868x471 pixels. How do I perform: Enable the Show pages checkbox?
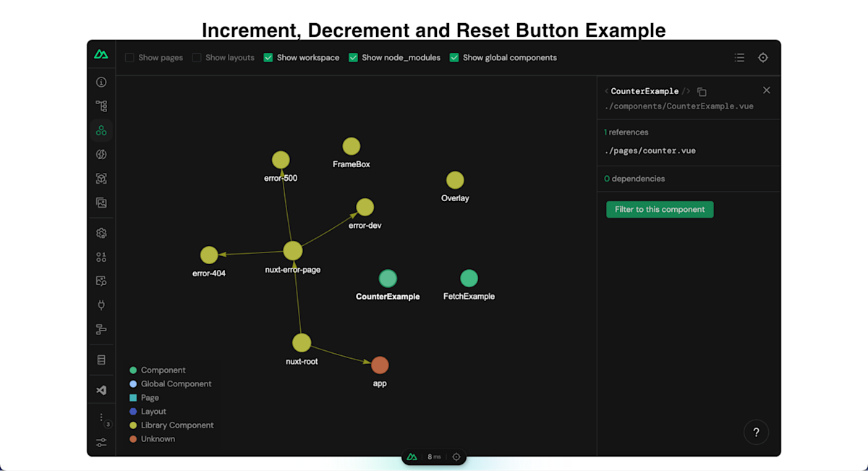tap(130, 57)
